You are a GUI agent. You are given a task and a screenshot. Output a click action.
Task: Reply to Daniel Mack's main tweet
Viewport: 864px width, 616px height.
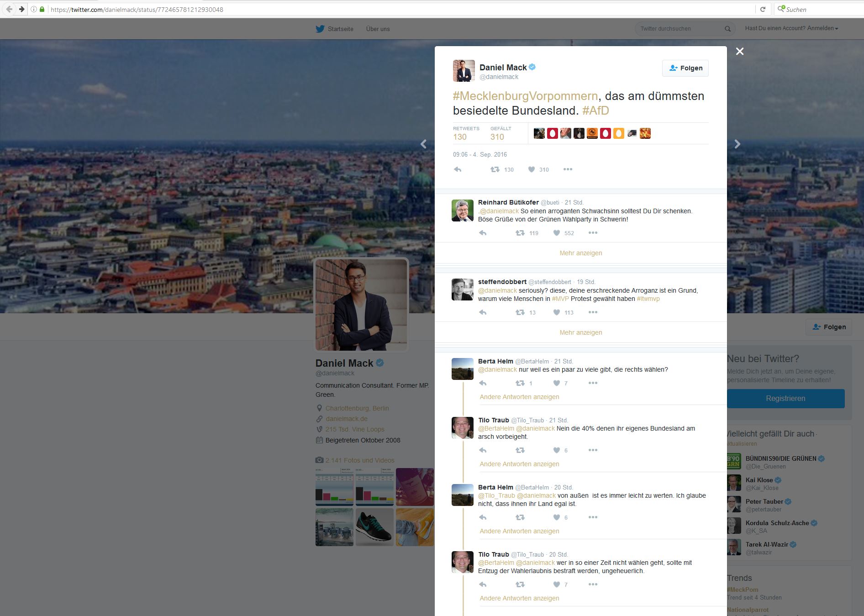[458, 169]
